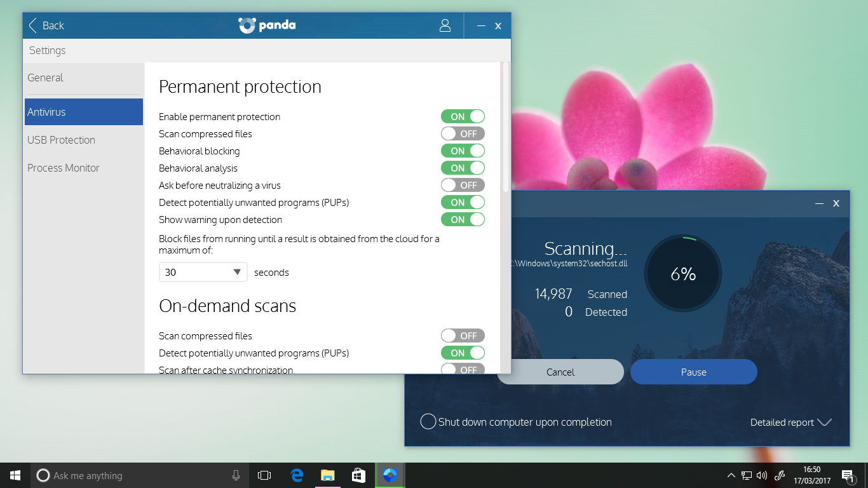The width and height of the screenshot is (868, 488).
Task: Turn on on-demand Scan compressed files
Action: 463,335
